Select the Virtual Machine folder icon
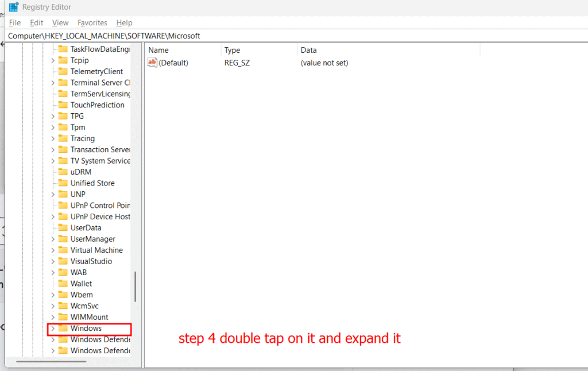Image resolution: width=588 pixels, height=371 pixels. coord(63,250)
